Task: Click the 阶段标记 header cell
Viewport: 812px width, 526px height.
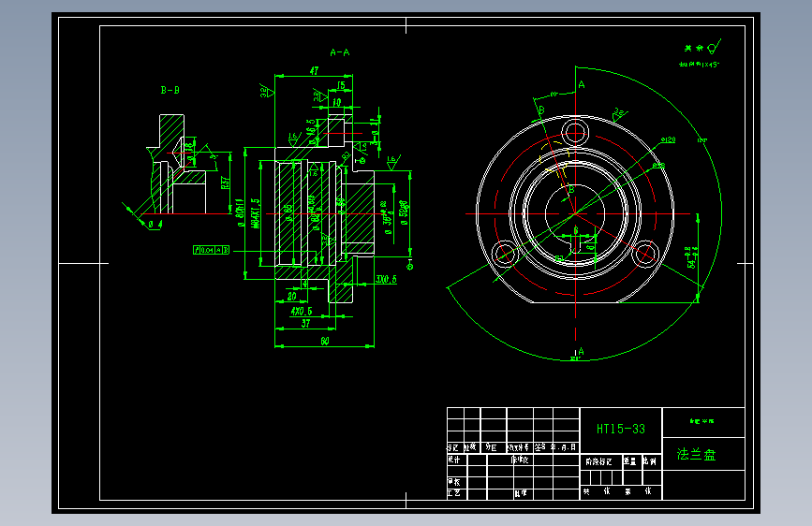Action: coord(598,461)
